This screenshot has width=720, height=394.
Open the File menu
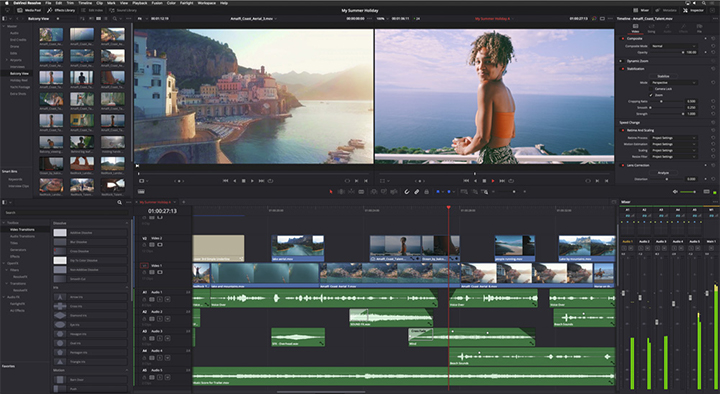click(48, 3)
